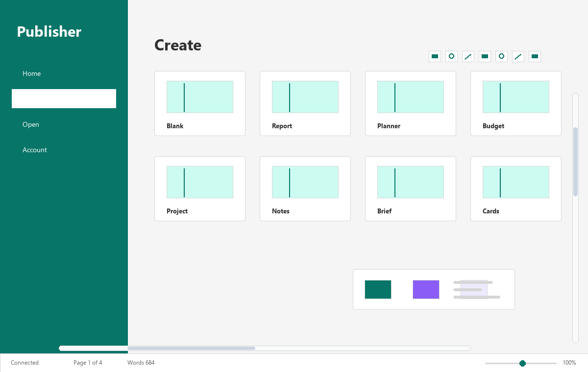Pick the Cards template
Image resolution: width=588 pixels, height=372 pixels.
(516, 188)
